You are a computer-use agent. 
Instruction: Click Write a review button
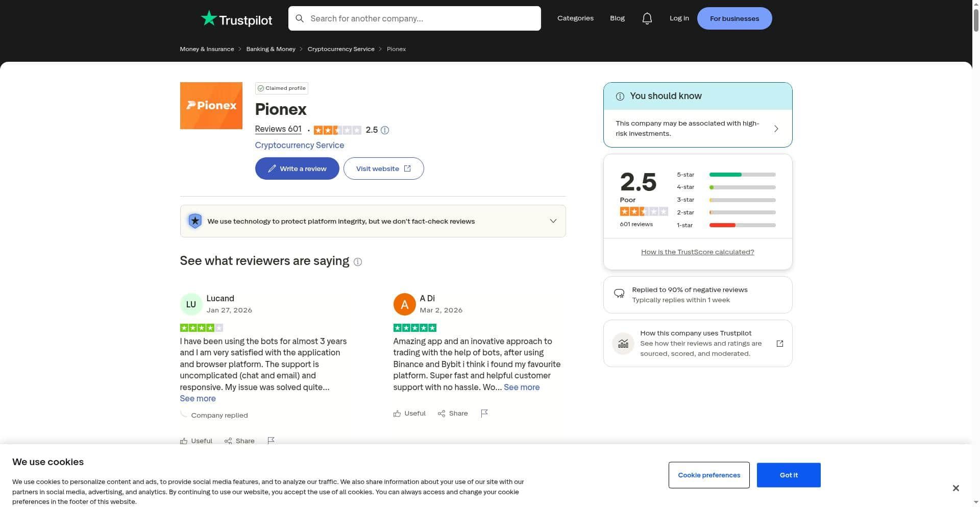pyautogui.click(x=297, y=168)
